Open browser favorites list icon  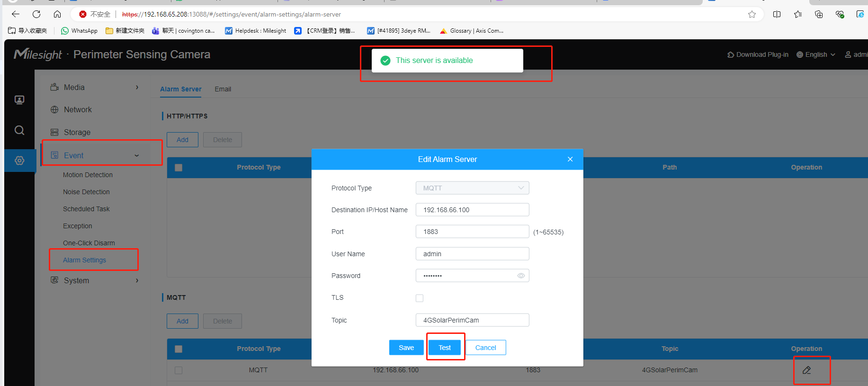[798, 14]
